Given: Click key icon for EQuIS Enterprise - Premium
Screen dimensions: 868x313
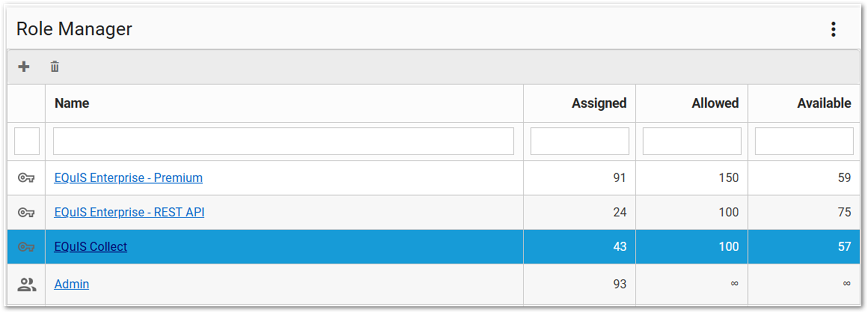Looking at the screenshot, I should tap(26, 178).
